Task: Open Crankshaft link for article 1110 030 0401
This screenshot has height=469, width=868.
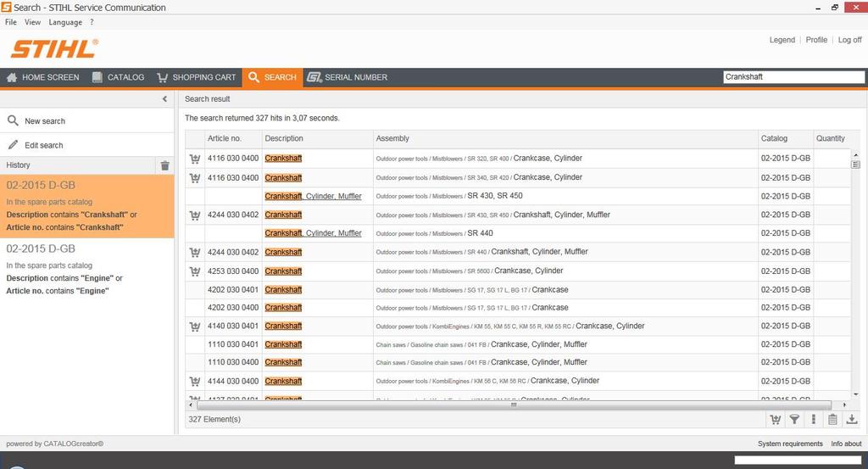Action: click(x=283, y=344)
